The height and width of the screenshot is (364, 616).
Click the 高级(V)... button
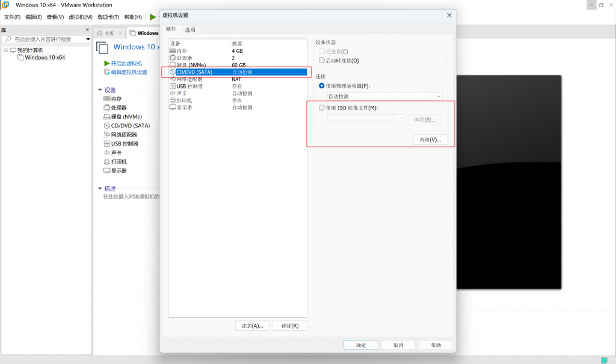430,140
